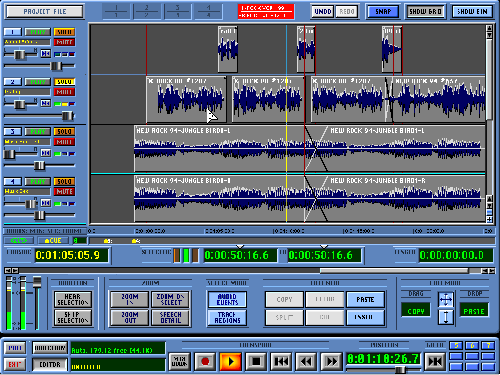The width and height of the screenshot is (500, 375).
Task: Select the 4/4 time division tab
Action: (x=208, y=12)
